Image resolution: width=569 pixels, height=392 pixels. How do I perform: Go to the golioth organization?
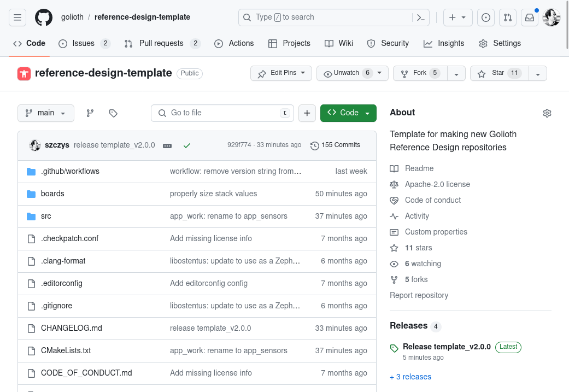72,17
